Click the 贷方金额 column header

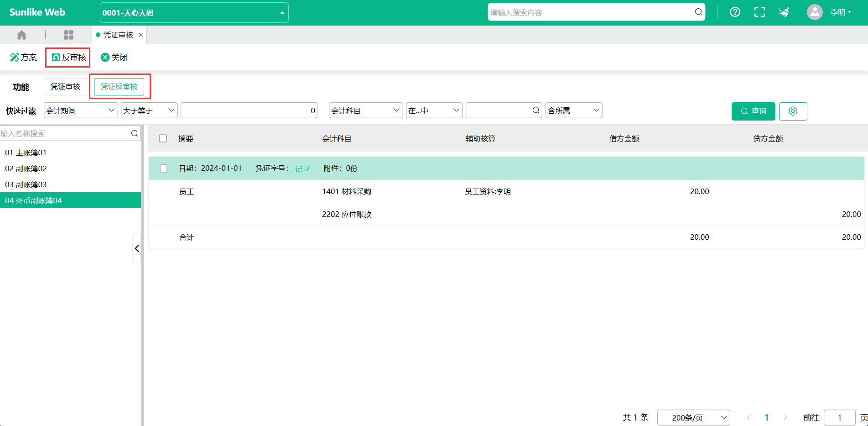(768, 138)
